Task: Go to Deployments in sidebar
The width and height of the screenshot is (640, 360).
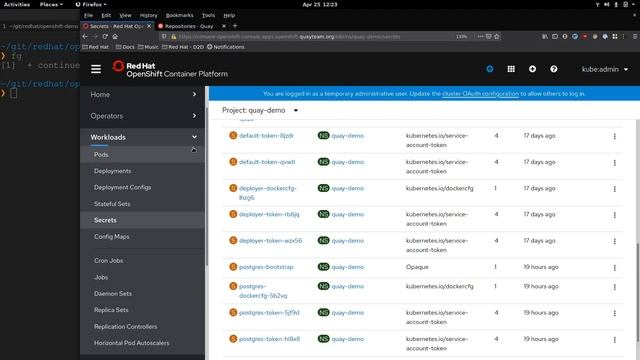Action: point(113,171)
